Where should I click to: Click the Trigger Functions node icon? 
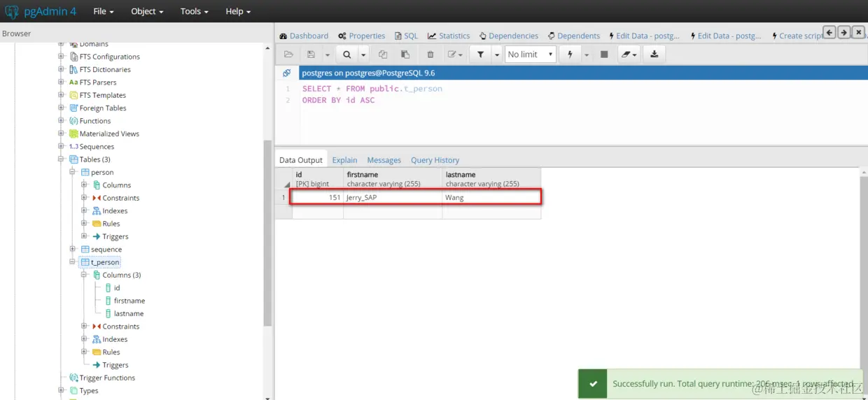73,378
